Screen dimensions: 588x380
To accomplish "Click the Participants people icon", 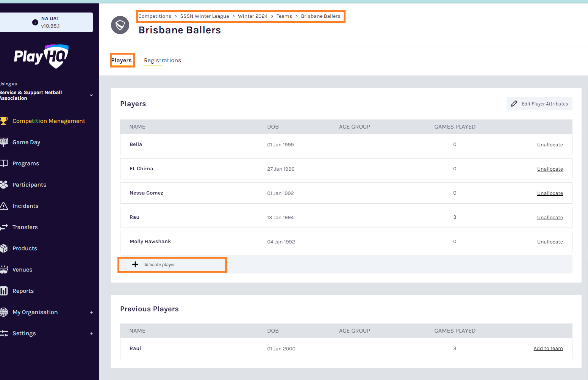I will click(x=4, y=184).
